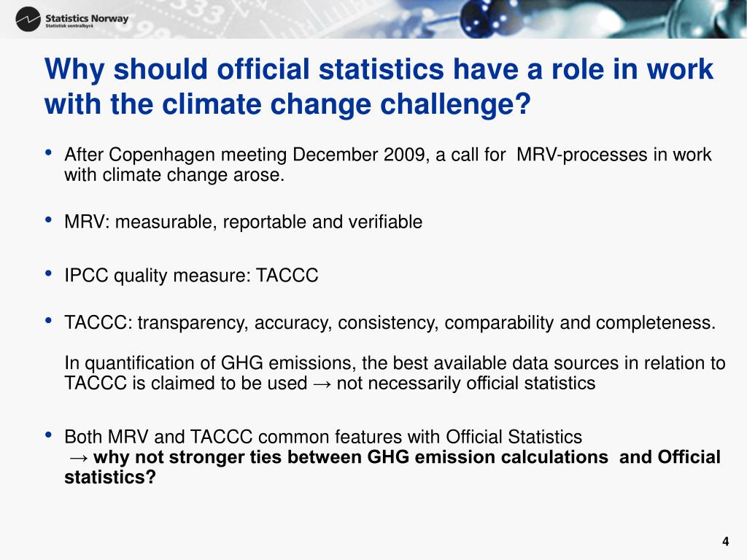Click the arrow before 'not necessarily official statistics'
This screenshot has height=560, width=747.
click(x=322, y=384)
